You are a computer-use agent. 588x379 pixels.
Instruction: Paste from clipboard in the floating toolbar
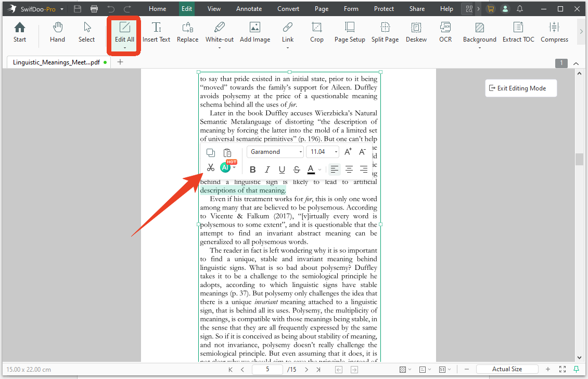[227, 152]
